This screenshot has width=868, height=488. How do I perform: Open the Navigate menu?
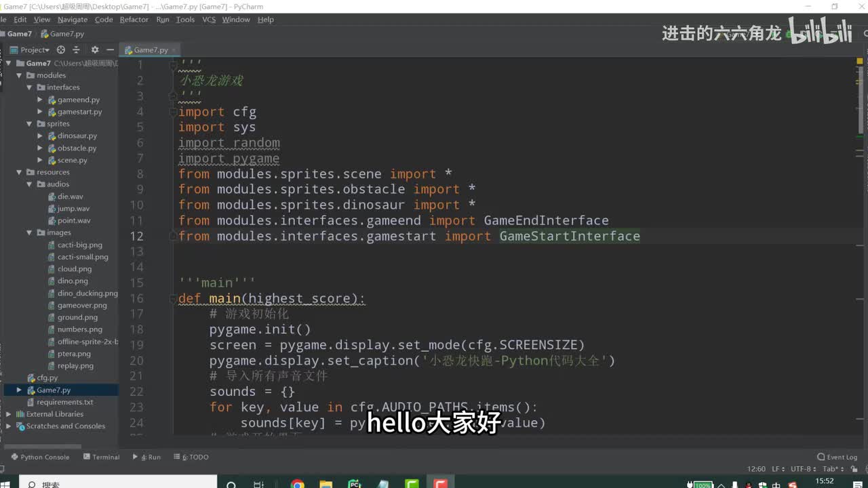[x=73, y=20]
